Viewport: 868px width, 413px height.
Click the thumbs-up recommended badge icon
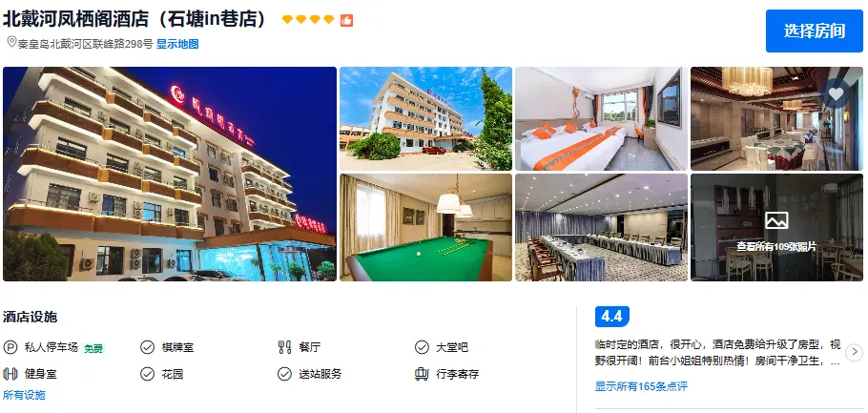coord(346,20)
